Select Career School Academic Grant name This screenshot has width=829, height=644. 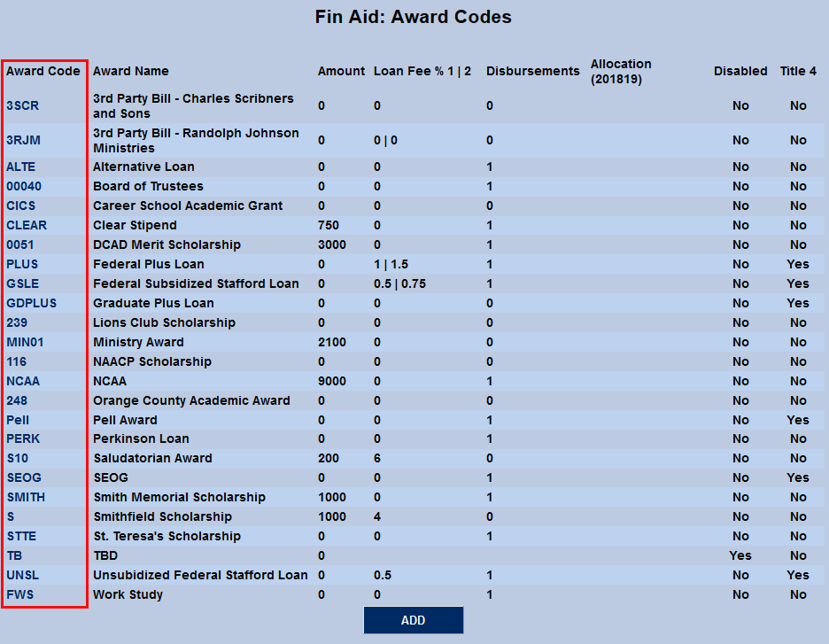[x=188, y=206]
